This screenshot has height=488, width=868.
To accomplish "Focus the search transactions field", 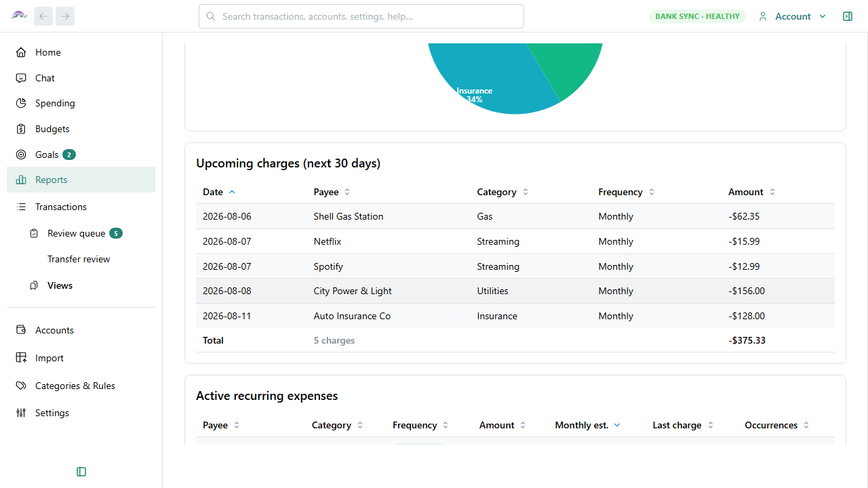I will tap(361, 16).
